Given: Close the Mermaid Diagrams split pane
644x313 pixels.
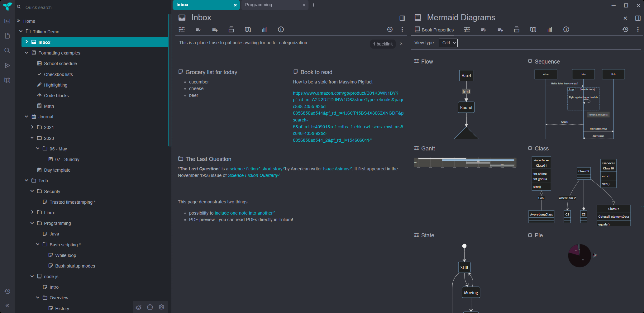Looking at the screenshot, I should (625, 18).
